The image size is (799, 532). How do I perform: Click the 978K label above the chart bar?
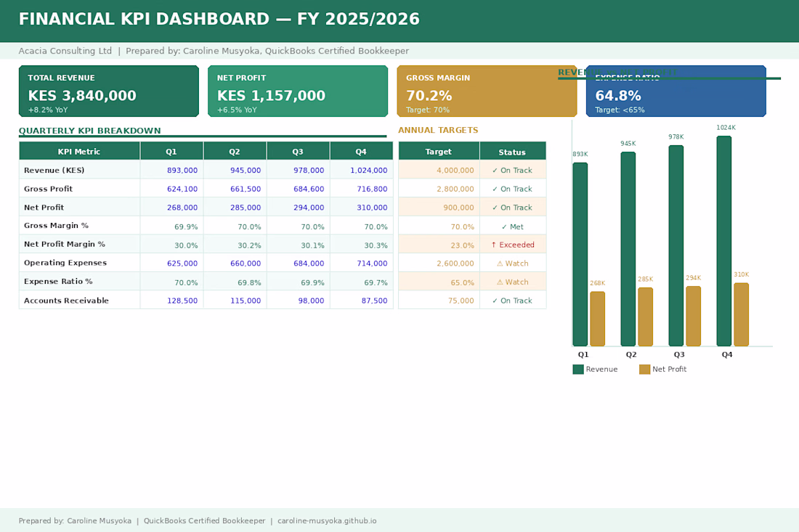pos(676,137)
